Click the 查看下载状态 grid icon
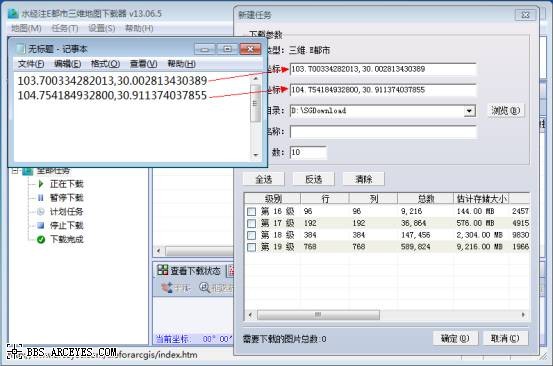The height and width of the screenshot is (366, 553). point(163,270)
